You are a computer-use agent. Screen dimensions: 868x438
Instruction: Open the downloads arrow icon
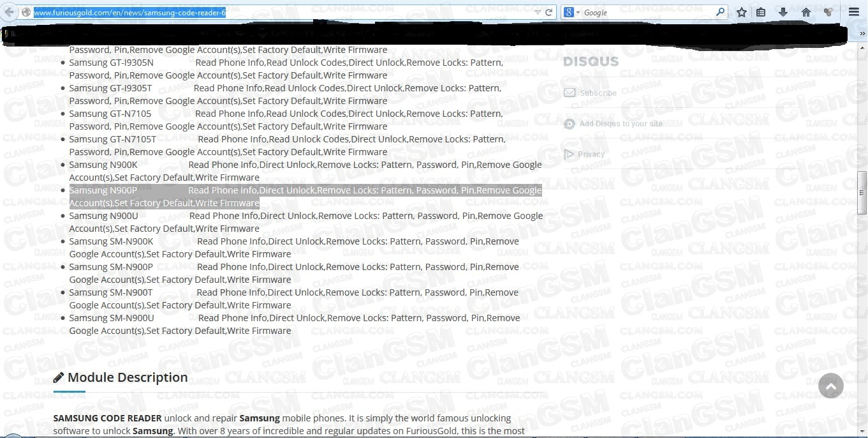pyautogui.click(x=783, y=12)
